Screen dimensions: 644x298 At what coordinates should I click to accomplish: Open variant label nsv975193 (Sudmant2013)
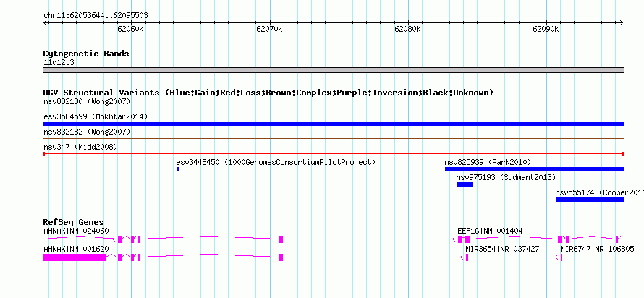pyautogui.click(x=506, y=177)
